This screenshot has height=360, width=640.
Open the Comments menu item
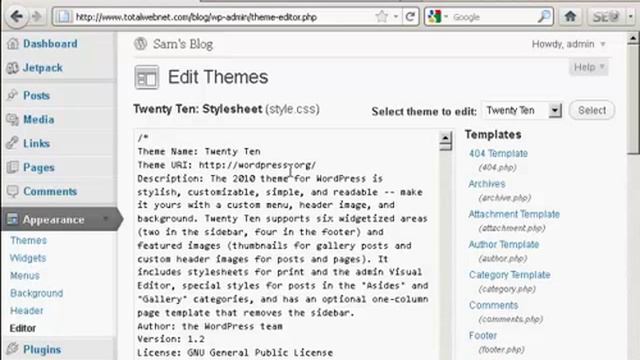(x=50, y=191)
